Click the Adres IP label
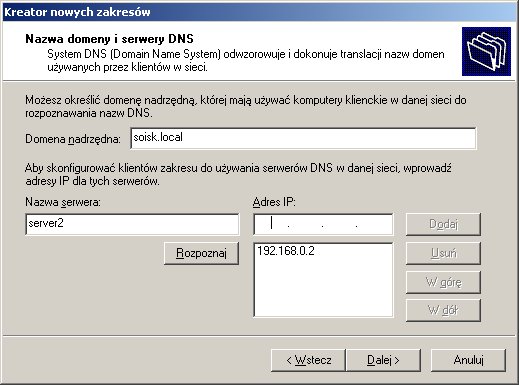This screenshot has width=519, height=385. coord(274,202)
